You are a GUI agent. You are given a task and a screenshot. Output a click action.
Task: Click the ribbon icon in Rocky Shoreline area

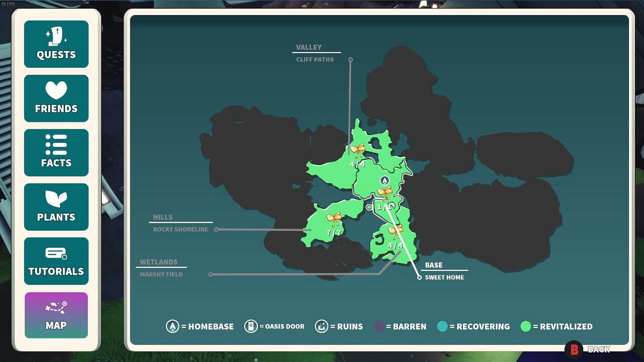(334, 219)
